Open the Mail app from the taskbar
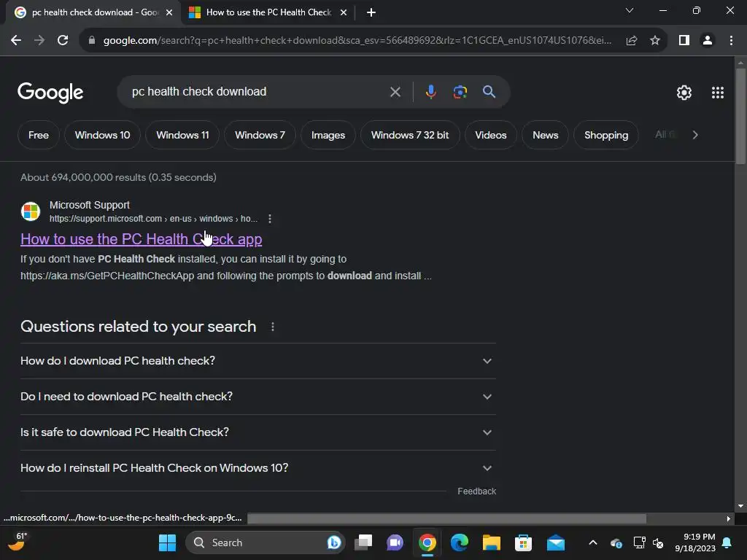The width and height of the screenshot is (747, 560). coord(555,542)
